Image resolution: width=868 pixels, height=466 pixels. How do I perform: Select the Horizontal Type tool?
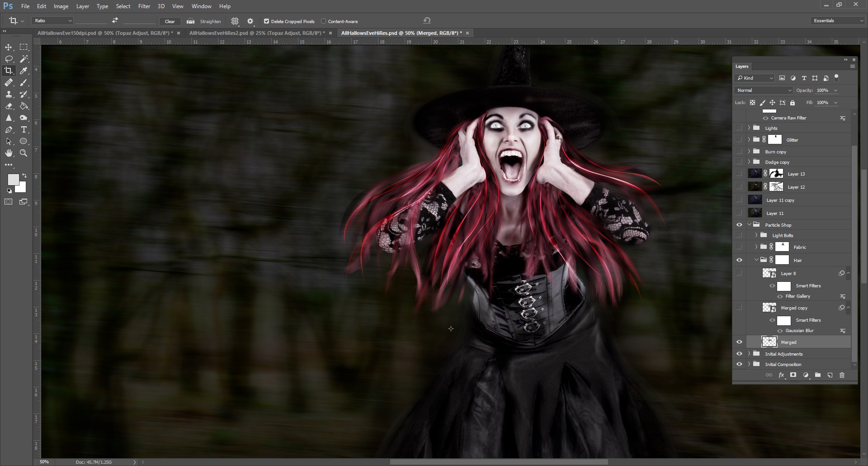pyautogui.click(x=24, y=129)
